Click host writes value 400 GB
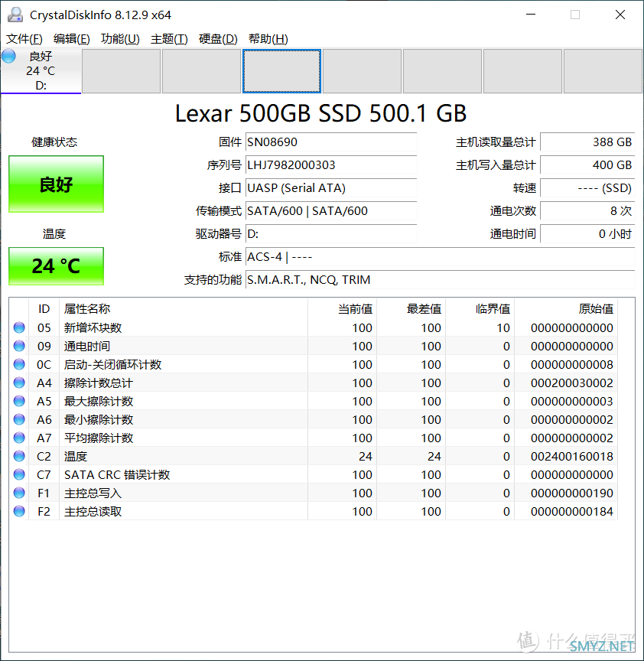Screen dimensions: 644x661 [x=587, y=164]
